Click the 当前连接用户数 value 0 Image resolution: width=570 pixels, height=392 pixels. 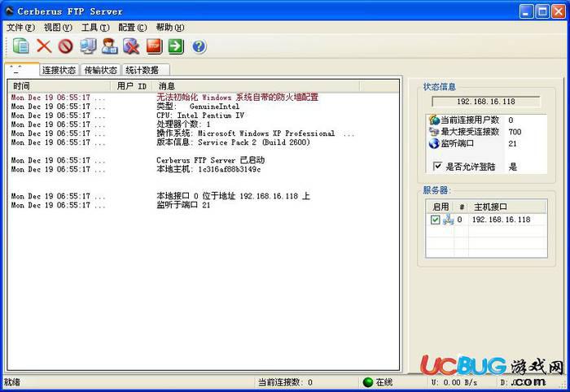pos(511,120)
